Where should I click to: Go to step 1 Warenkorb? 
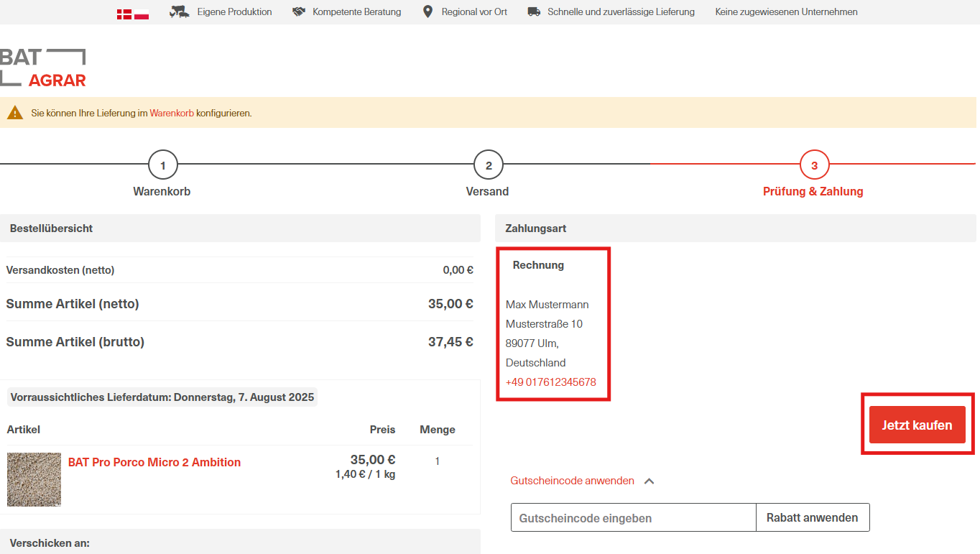pyautogui.click(x=162, y=165)
